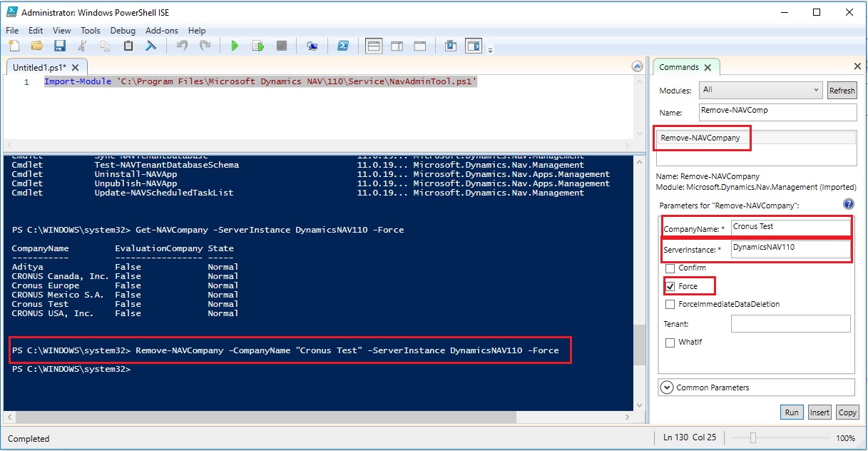Click the Refresh button
This screenshot has height=451, width=868.
pos(842,91)
